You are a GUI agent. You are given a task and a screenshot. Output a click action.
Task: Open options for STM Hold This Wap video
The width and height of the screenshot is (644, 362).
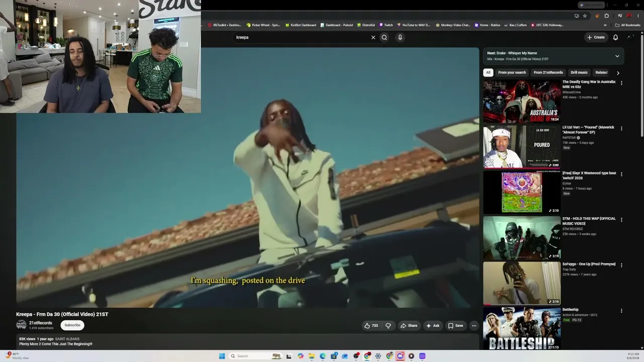[x=621, y=220]
